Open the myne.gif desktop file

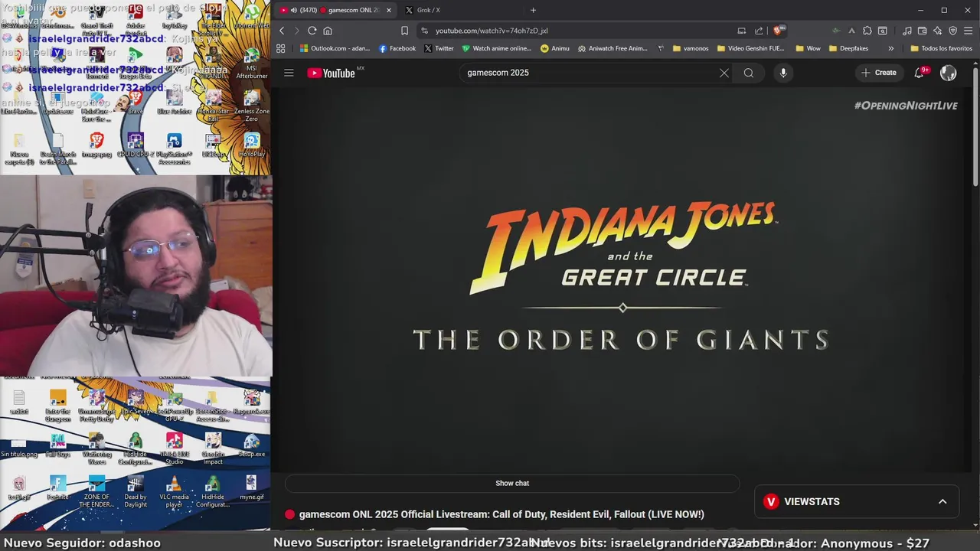coord(252,487)
